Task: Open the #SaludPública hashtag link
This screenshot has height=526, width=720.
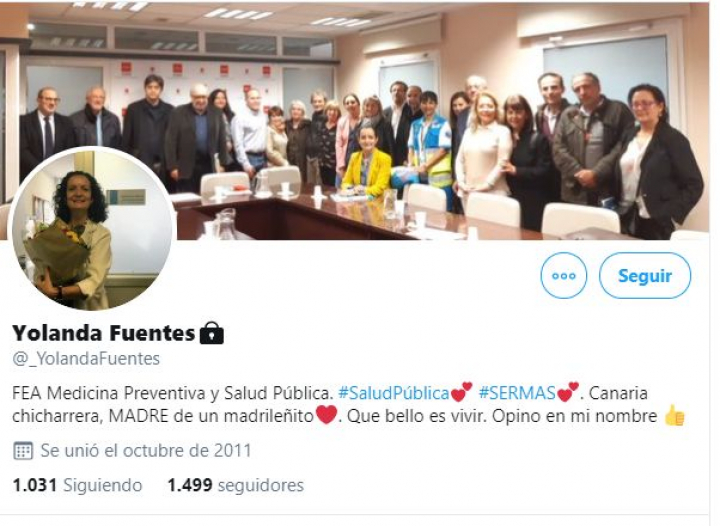Action: coord(394,393)
